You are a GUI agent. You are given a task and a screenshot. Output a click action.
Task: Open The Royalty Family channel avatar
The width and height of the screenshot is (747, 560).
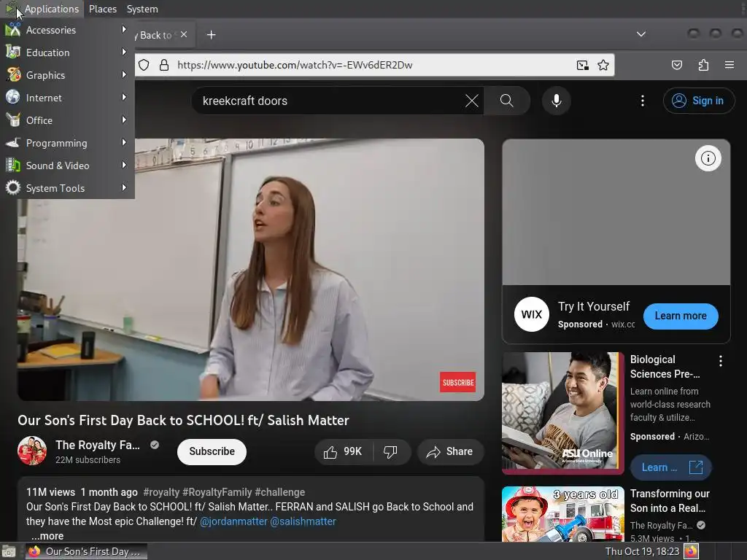pyautogui.click(x=32, y=451)
